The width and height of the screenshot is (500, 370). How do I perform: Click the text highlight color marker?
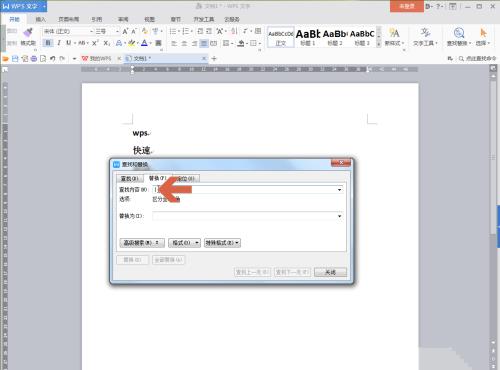132,43
